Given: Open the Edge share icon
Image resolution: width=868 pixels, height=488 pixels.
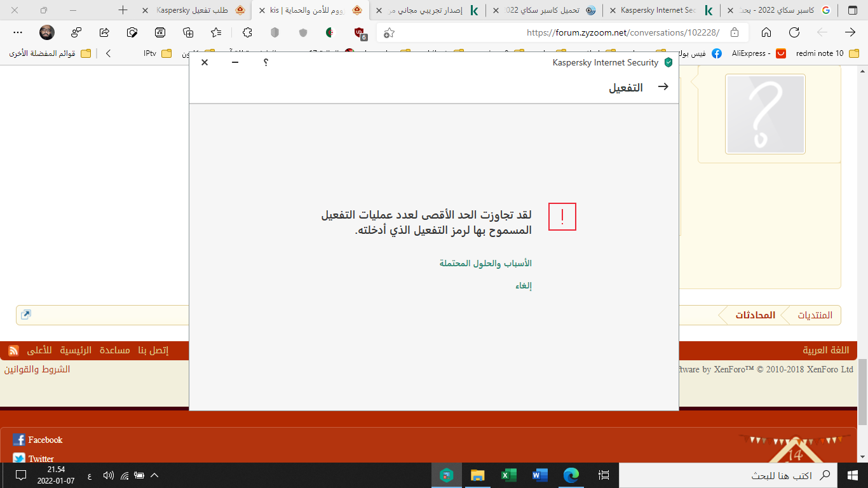Looking at the screenshot, I should pos(105,32).
